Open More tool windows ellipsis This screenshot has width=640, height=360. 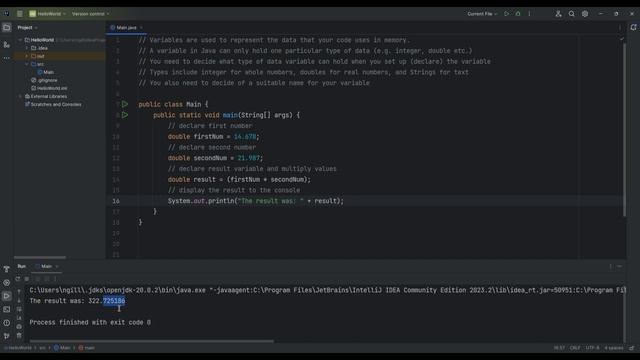pos(7,58)
